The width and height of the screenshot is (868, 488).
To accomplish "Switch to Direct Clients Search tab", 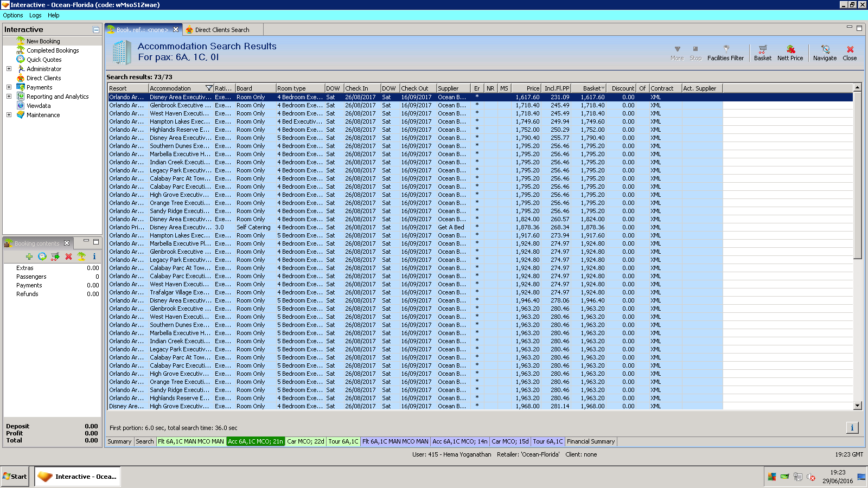I will pos(222,30).
